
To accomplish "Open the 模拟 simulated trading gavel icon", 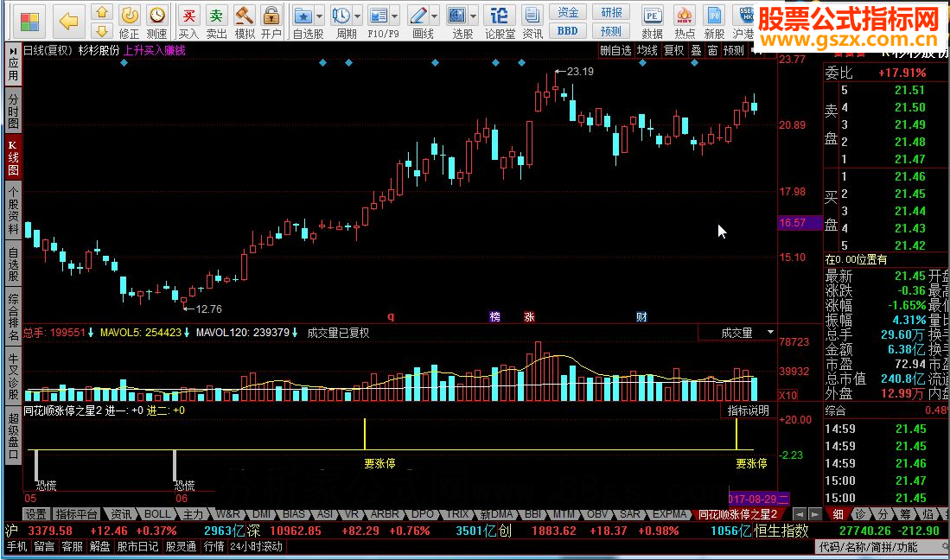I will [244, 16].
